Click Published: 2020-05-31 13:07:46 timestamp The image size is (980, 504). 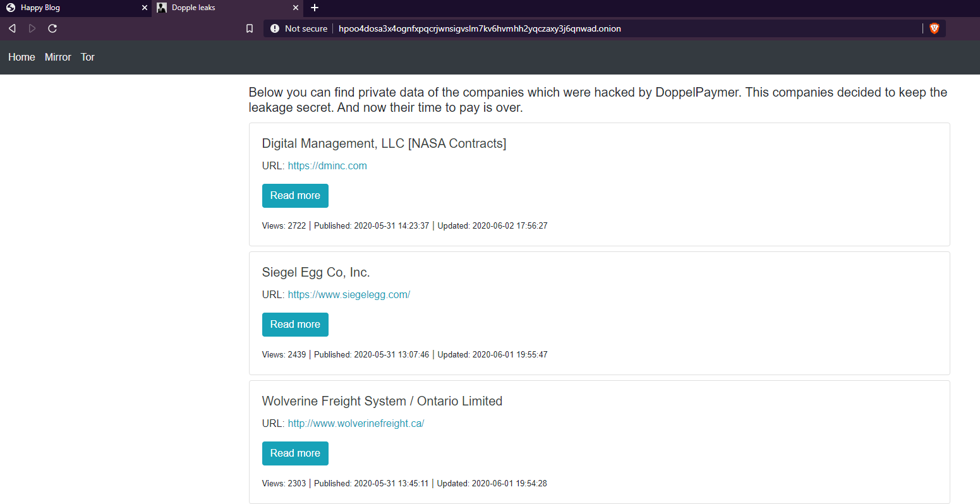[372, 354]
